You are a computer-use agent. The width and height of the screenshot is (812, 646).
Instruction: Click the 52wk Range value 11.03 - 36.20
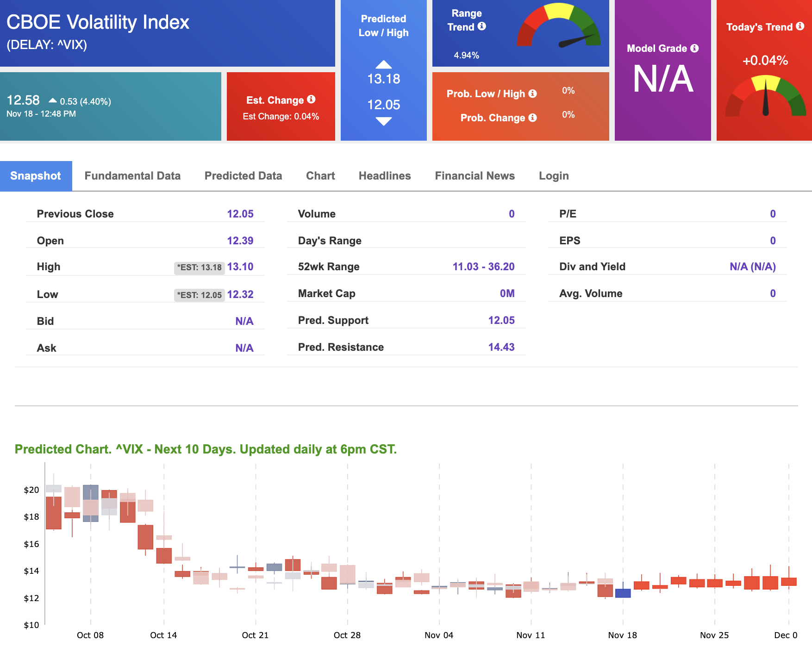coord(484,267)
